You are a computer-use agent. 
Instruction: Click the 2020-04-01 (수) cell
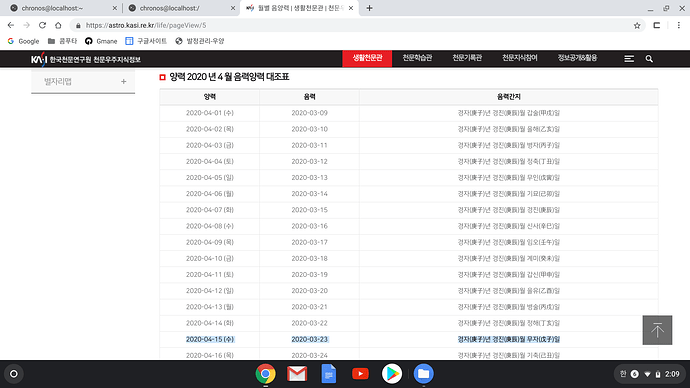209,113
